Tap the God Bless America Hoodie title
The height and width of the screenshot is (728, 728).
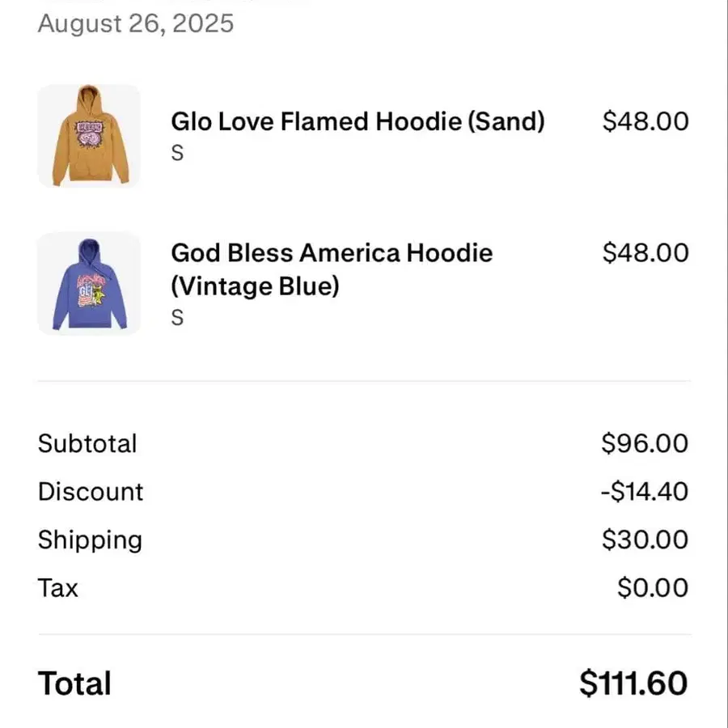(x=332, y=253)
